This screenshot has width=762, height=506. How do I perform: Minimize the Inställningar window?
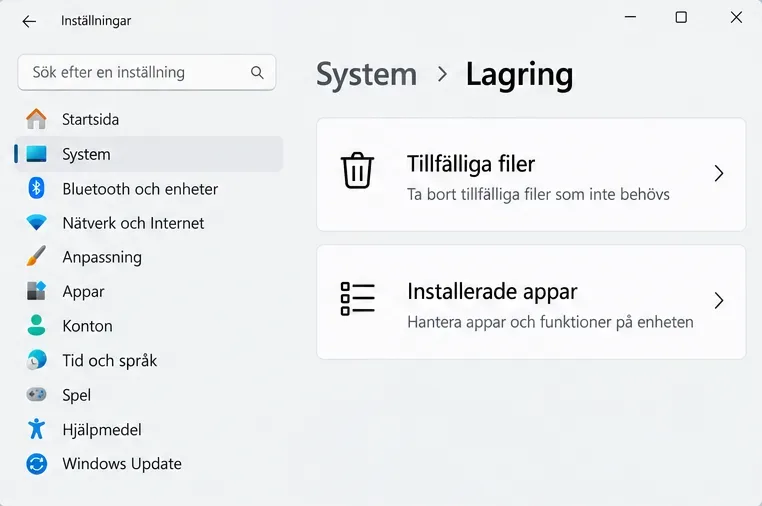[x=630, y=17]
